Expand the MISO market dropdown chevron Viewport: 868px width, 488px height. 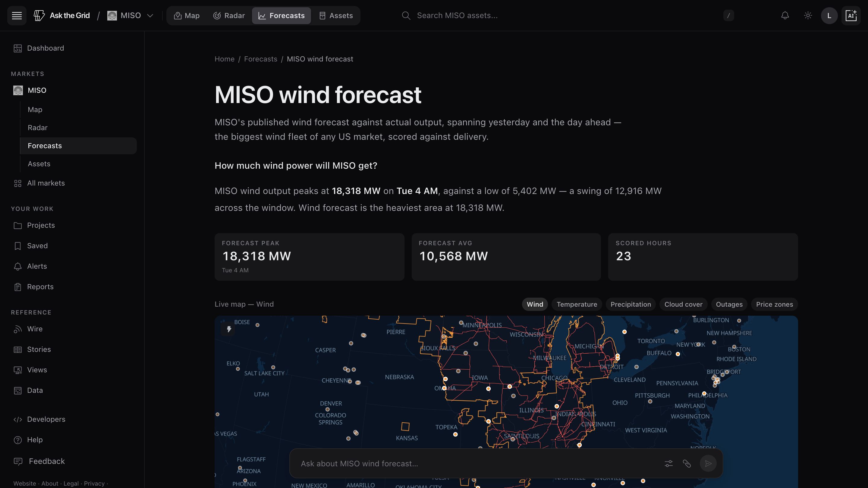tap(150, 15)
